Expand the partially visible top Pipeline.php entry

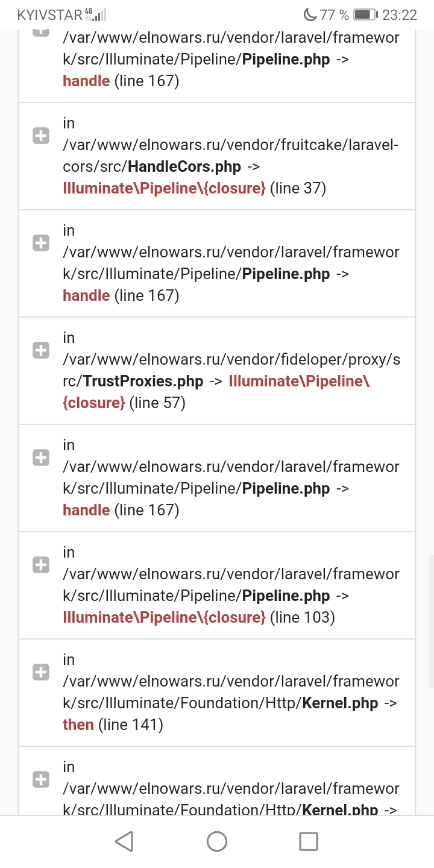tap(40, 32)
